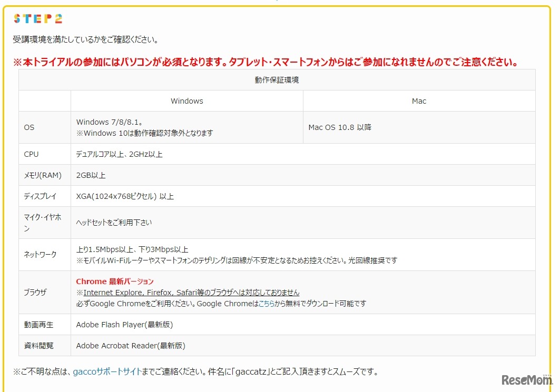Select the 受講環境を満たしているか instruction text

coord(85,39)
